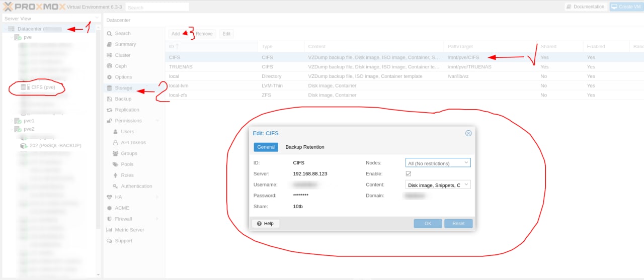
Task: Click Help in Edit: CIFS dialog
Action: (x=266, y=224)
